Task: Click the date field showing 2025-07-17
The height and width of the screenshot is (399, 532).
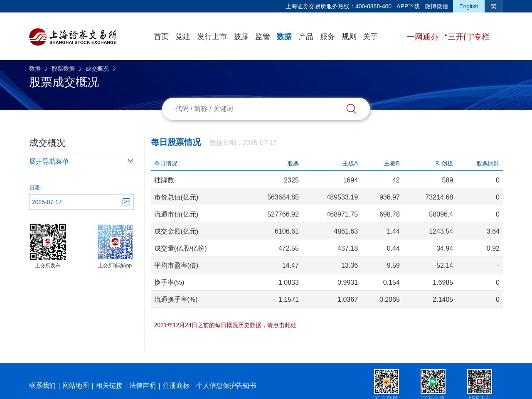Action: pyautogui.click(x=81, y=202)
